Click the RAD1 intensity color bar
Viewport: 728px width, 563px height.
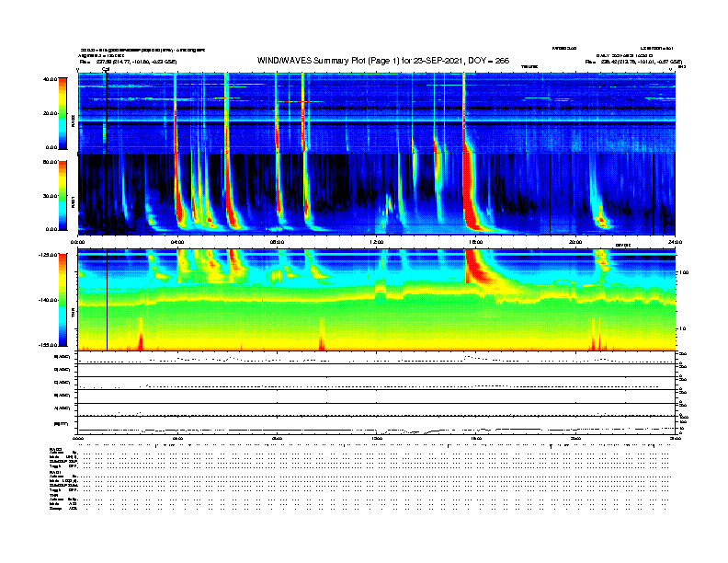[63, 195]
